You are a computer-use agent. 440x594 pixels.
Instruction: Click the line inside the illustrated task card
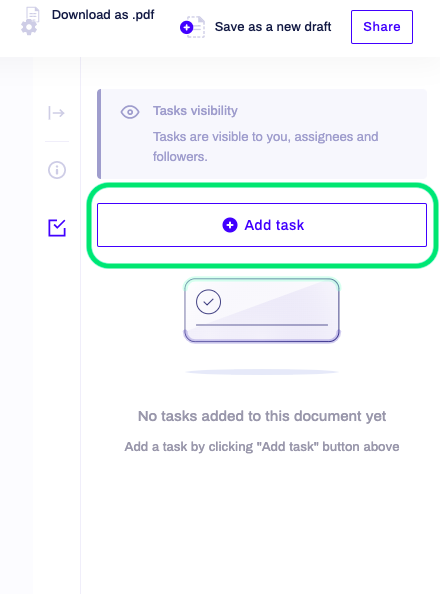point(262,325)
